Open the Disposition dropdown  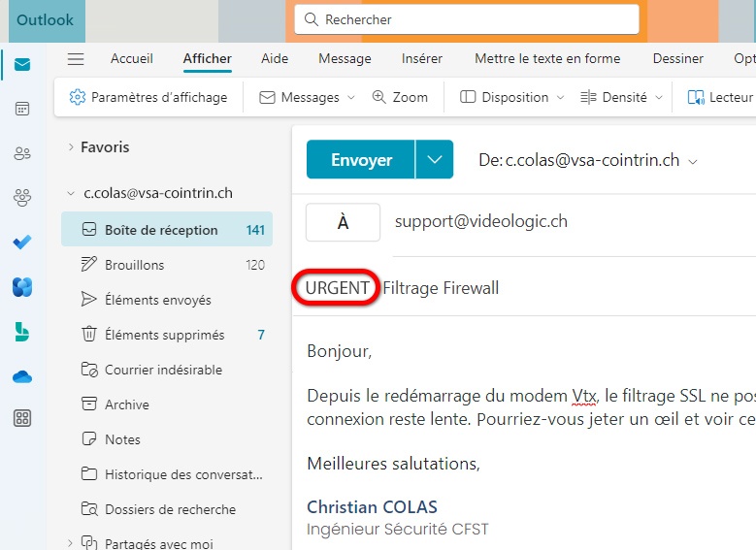tap(511, 97)
